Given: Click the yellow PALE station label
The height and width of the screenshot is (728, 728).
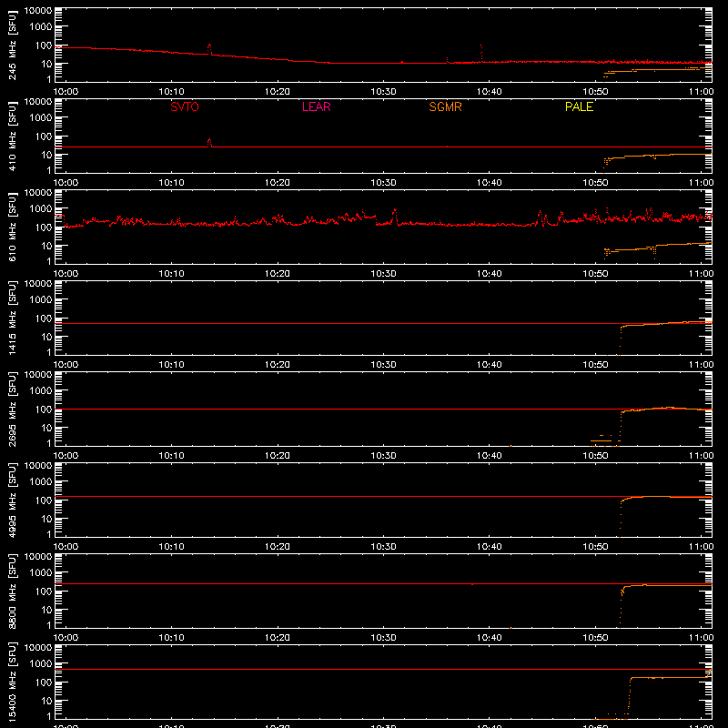Looking at the screenshot, I should [579, 106].
